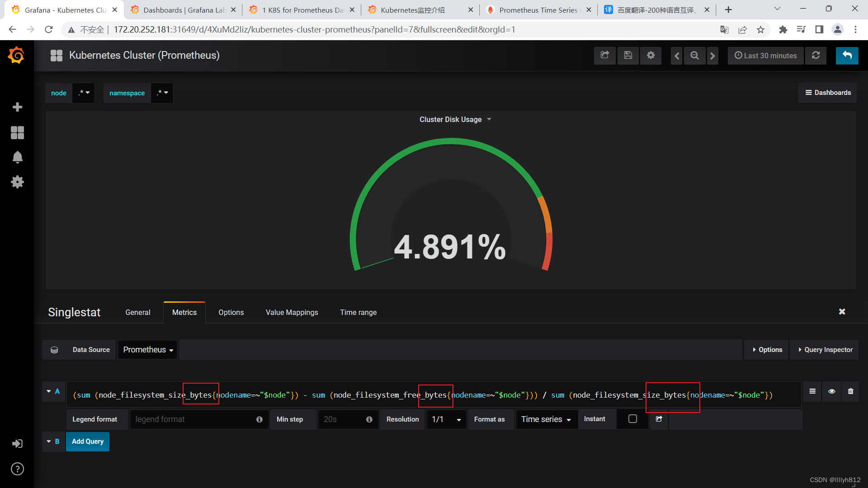This screenshot has height=488, width=868.
Task: Click the data source database icon
Action: pos(54,350)
